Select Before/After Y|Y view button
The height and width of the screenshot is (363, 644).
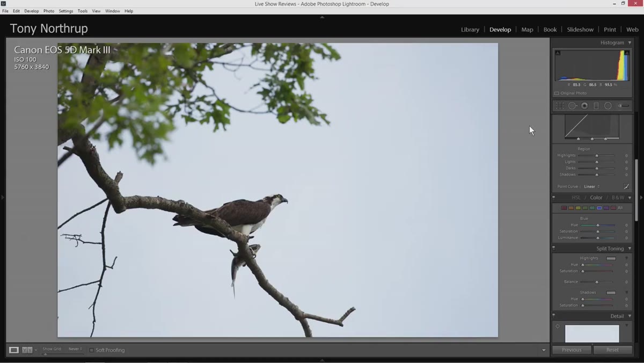click(x=27, y=350)
